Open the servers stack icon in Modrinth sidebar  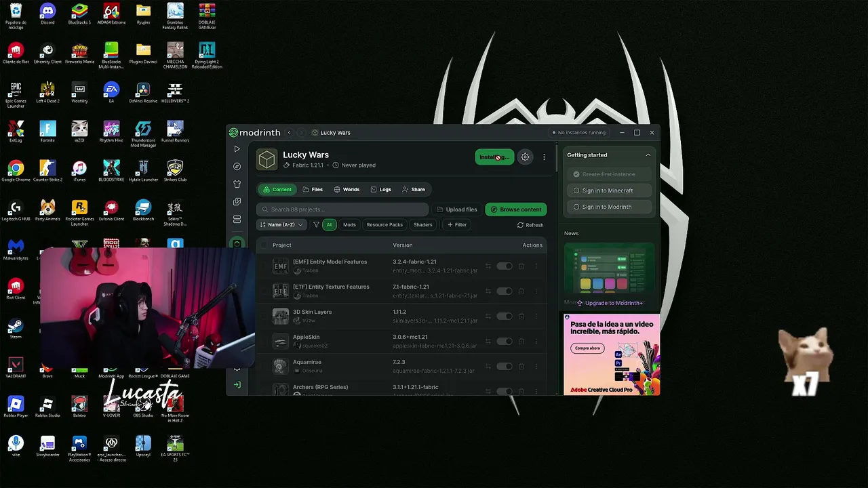click(x=237, y=220)
